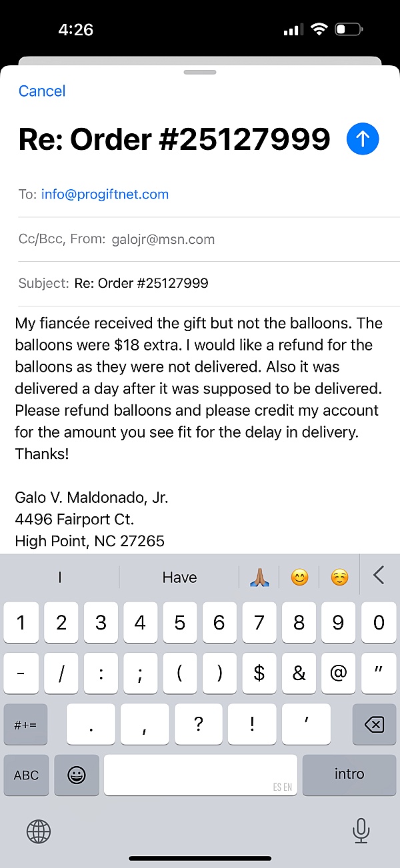Pull the sheet grabber handle at top

(x=200, y=72)
